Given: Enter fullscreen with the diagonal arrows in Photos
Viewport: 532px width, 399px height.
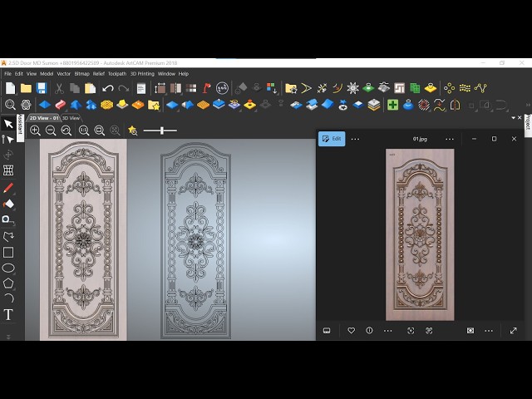Looking at the screenshot, I should tap(514, 331).
